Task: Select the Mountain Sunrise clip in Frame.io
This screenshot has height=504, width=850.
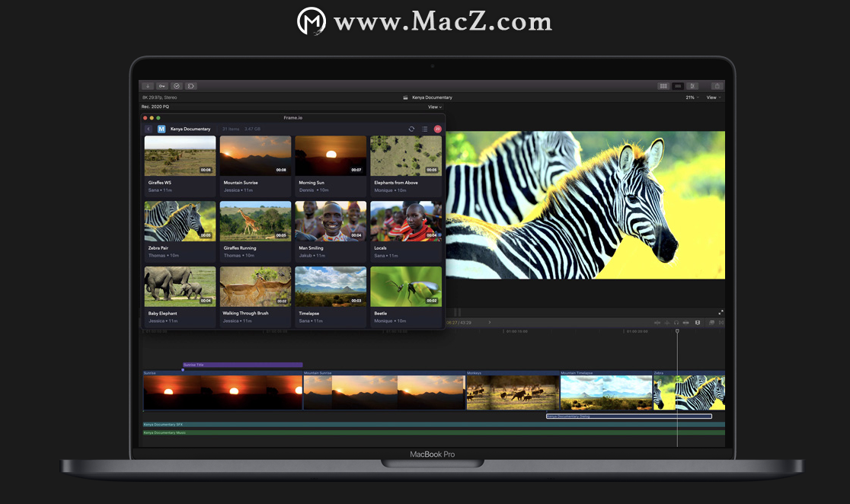Action: tap(255, 156)
